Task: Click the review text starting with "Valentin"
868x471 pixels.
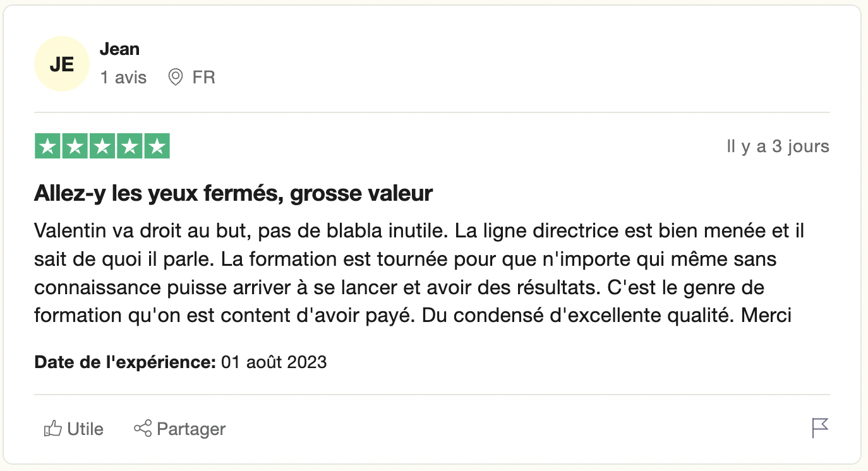Action: tap(418, 273)
